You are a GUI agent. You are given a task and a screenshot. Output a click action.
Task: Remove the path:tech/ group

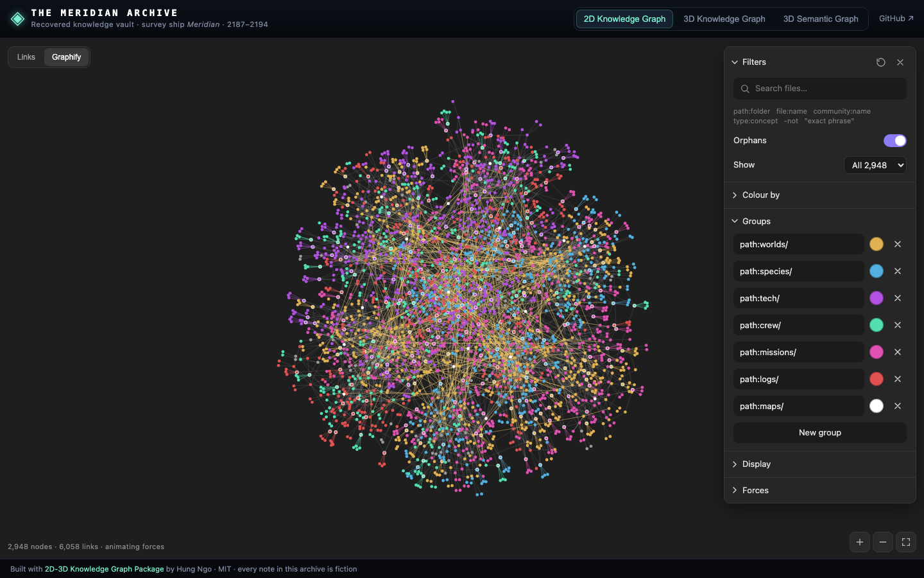[x=898, y=298]
